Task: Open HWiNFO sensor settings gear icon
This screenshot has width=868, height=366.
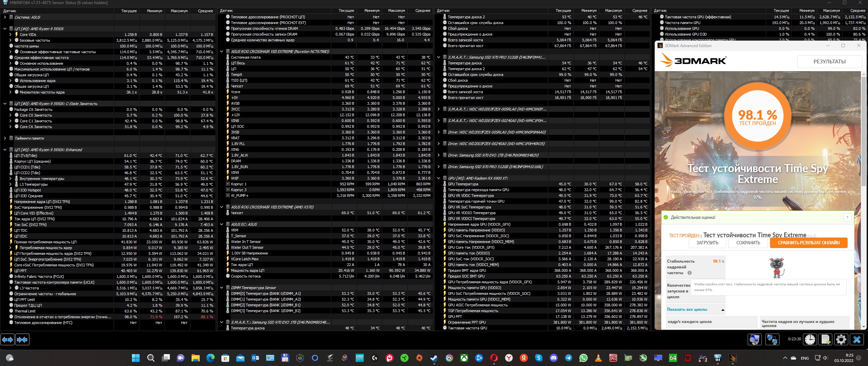Action: 841,339
